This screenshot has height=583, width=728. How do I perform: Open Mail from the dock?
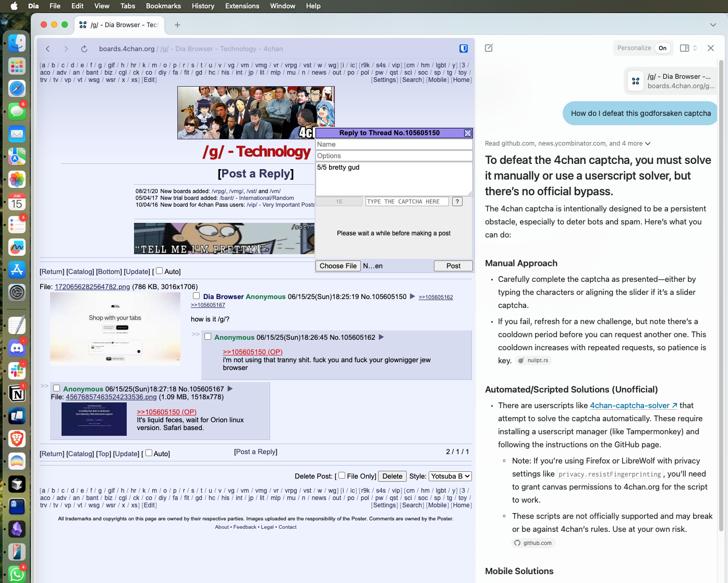pos(17,134)
